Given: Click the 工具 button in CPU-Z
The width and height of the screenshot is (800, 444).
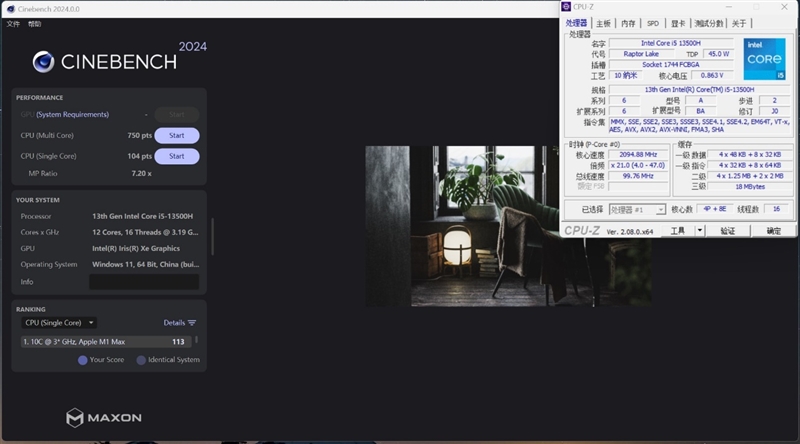Looking at the screenshot, I should (x=678, y=231).
